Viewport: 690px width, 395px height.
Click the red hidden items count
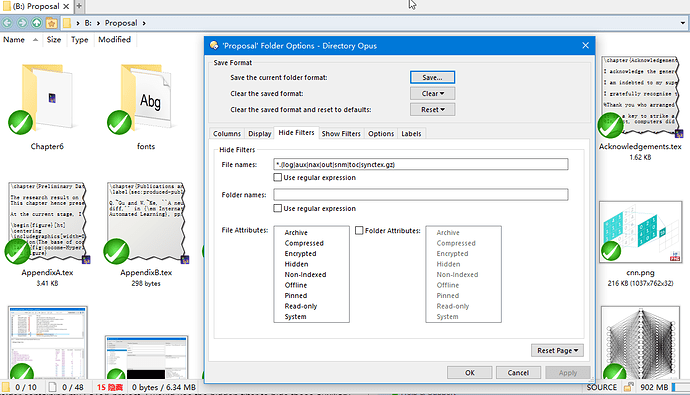pyautogui.click(x=110, y=387)
